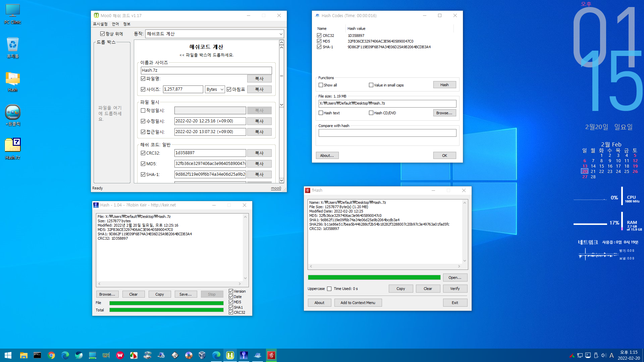
Task: Check Hash text option in Hash Codes
Action: [x=321, y=113]
